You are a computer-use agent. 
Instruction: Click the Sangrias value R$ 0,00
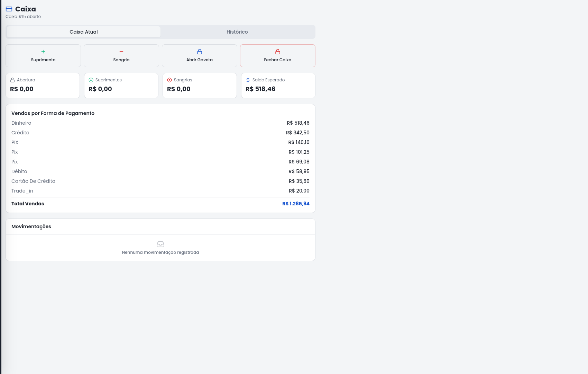(179, 89)
